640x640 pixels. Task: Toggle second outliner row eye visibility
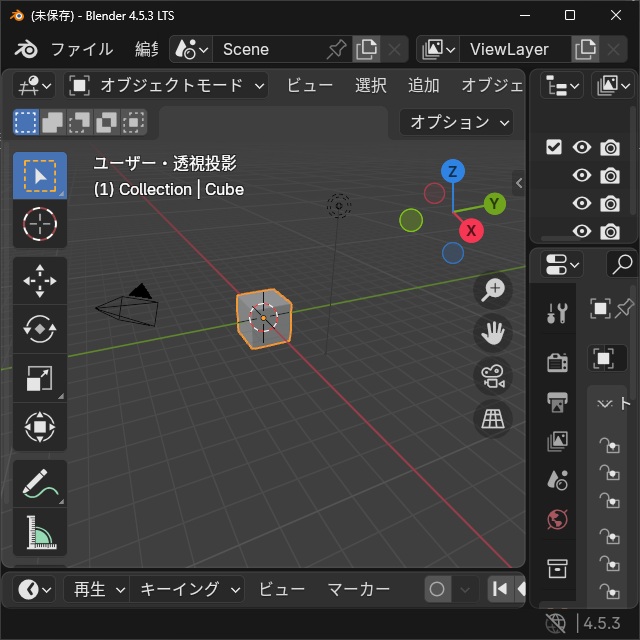[x=582, y=176]
